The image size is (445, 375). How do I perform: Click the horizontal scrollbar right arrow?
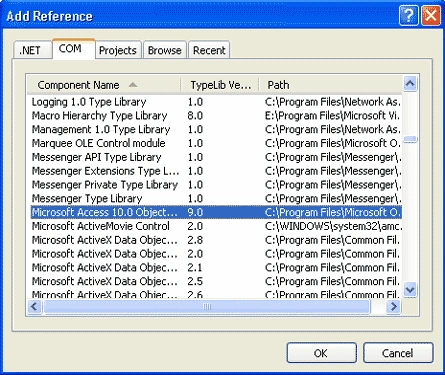[x=394, y=306]
